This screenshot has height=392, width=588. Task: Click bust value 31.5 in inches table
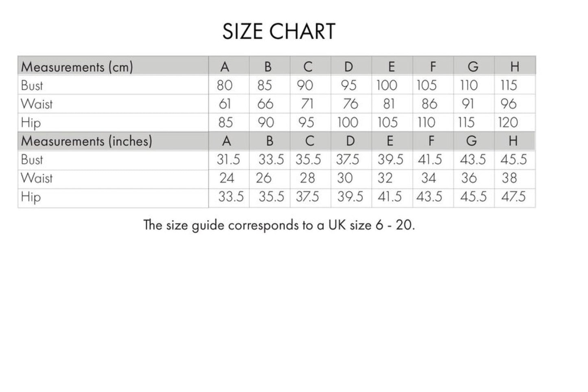228,160
